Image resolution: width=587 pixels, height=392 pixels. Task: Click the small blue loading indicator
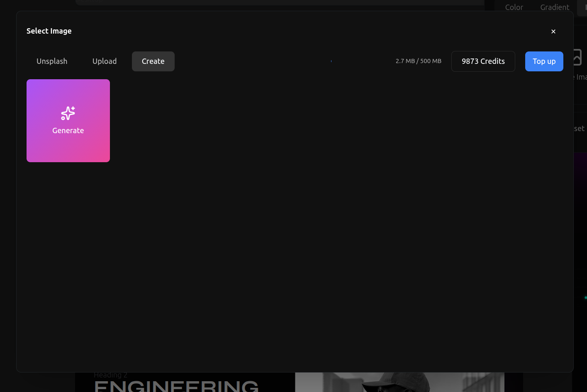(331, 61)
